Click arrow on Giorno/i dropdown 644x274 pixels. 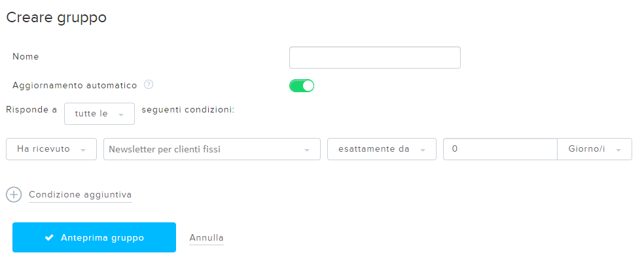618,150
